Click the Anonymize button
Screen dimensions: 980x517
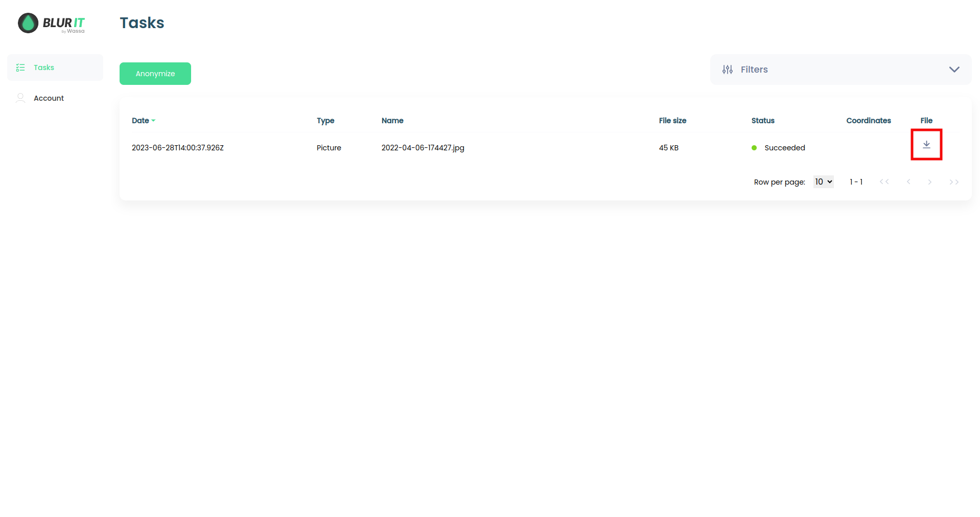click(155, 74)
